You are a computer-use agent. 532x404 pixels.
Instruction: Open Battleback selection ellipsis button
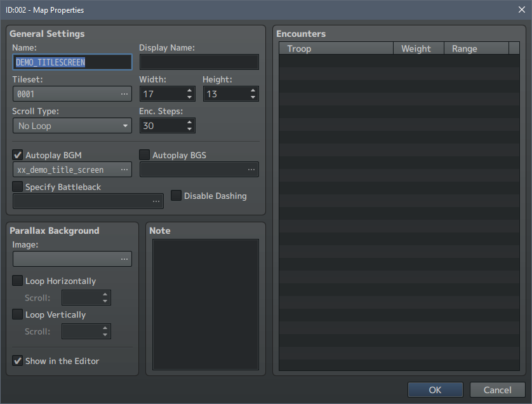(x=156, y=201)
